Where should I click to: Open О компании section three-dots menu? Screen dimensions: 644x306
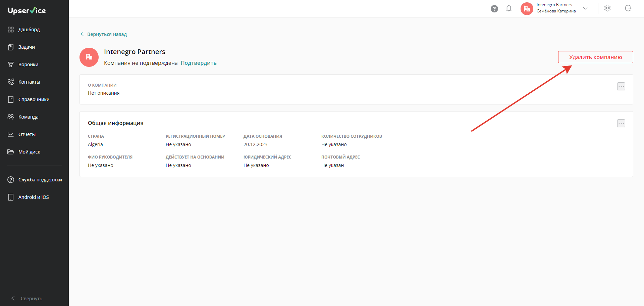point(621,86)
